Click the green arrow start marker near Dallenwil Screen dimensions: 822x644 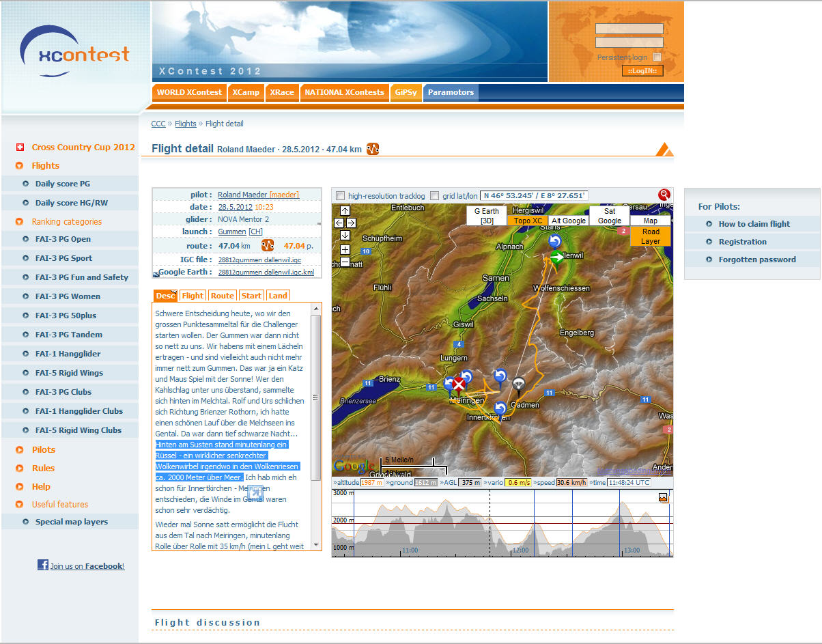(x=558, y=257)
